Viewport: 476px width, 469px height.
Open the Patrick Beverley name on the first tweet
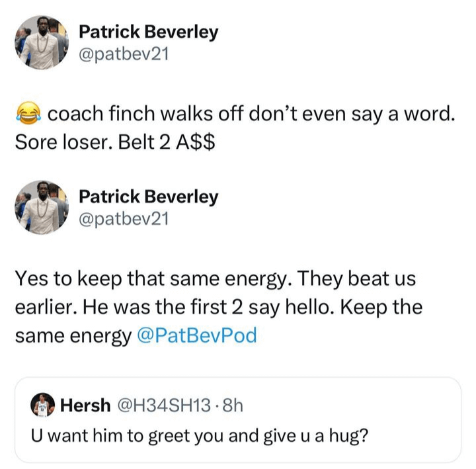(x=148, y=32)
